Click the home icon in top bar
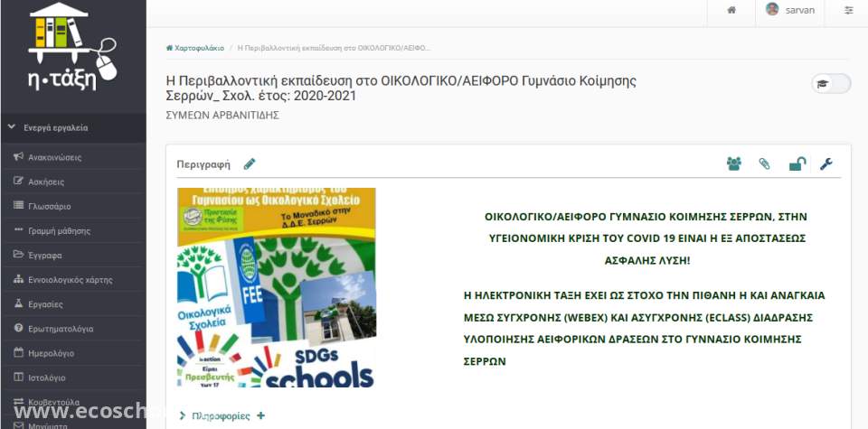 (731, 10)
